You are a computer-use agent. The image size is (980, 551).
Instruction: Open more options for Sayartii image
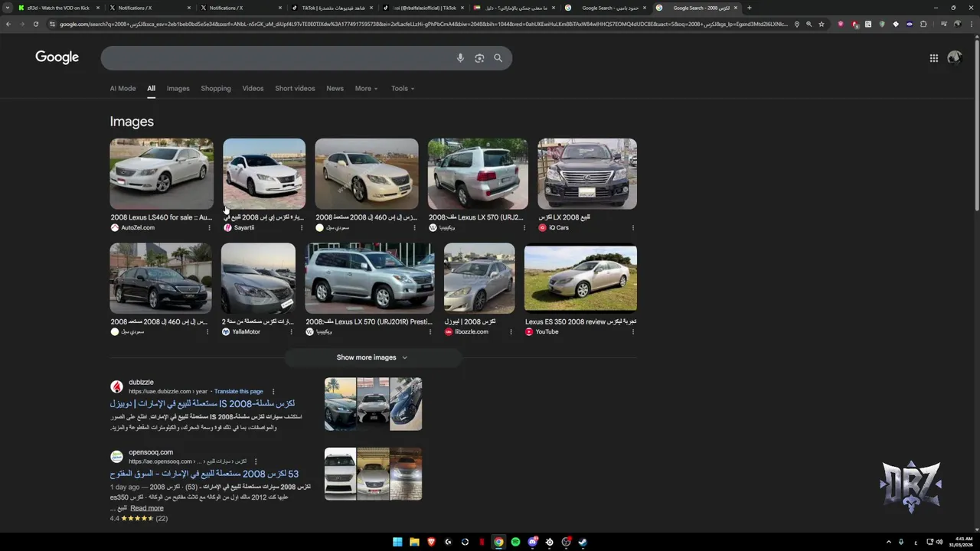(x=301, y=228)
